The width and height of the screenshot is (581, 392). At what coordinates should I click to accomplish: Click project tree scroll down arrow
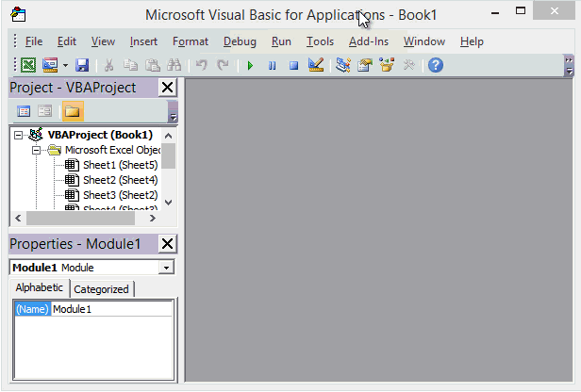click(x=168, y=203)
